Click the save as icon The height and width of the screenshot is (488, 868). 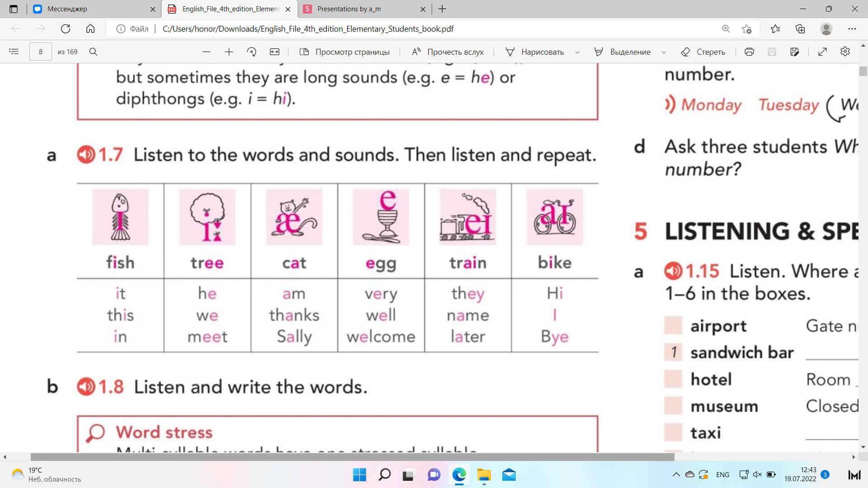794,52
